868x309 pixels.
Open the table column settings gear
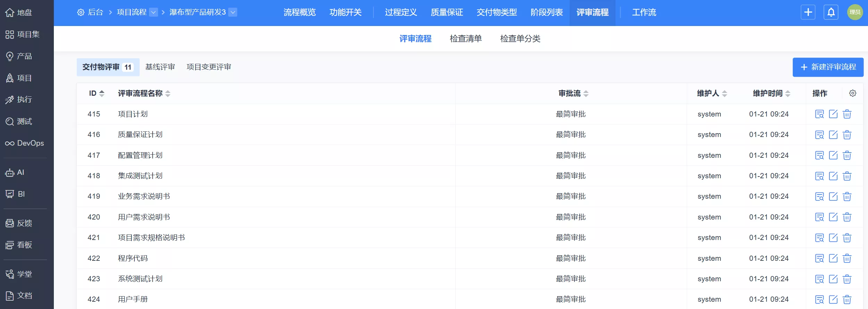tap(852, 93)
